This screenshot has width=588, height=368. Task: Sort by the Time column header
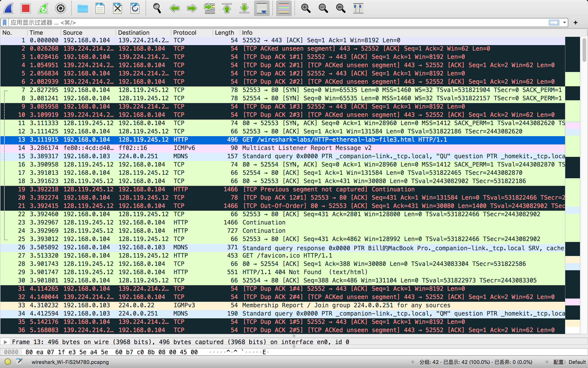[x=44, y=33]
